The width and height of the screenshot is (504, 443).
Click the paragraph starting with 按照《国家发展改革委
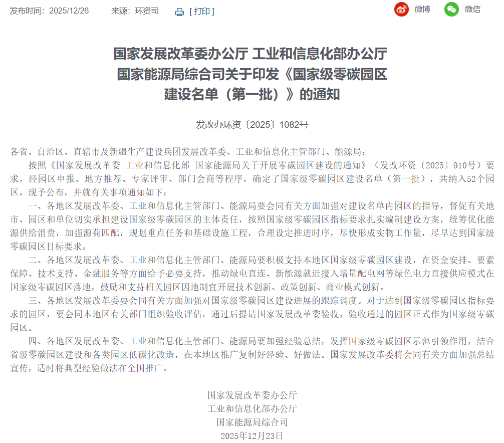point(252,178)
